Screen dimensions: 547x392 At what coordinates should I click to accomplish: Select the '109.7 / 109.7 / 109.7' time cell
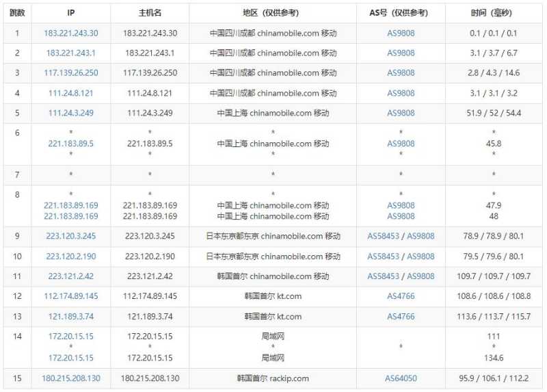click(494, 276)
